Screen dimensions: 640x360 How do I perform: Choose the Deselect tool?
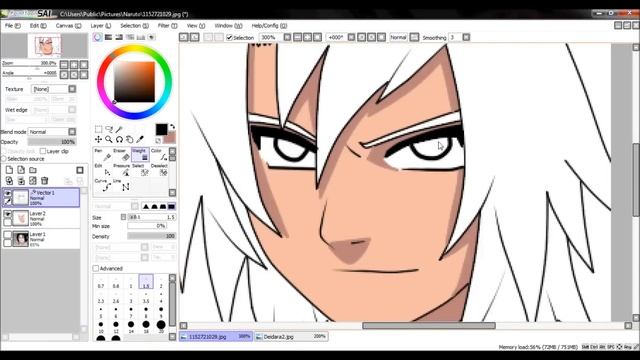(x=159, y=170)
